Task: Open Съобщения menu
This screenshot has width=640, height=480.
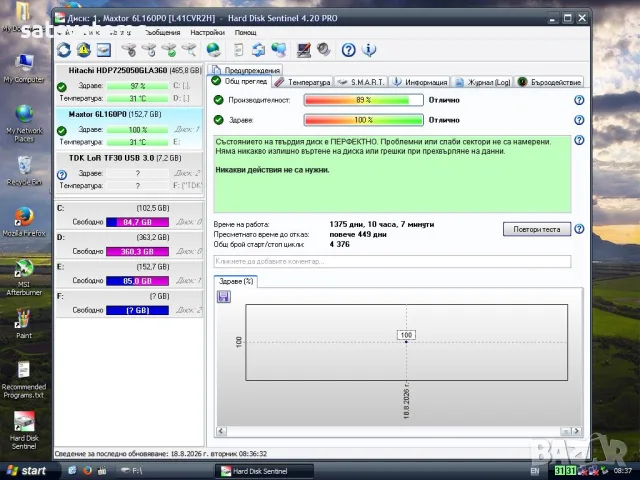Action: [x=162, y=32]
